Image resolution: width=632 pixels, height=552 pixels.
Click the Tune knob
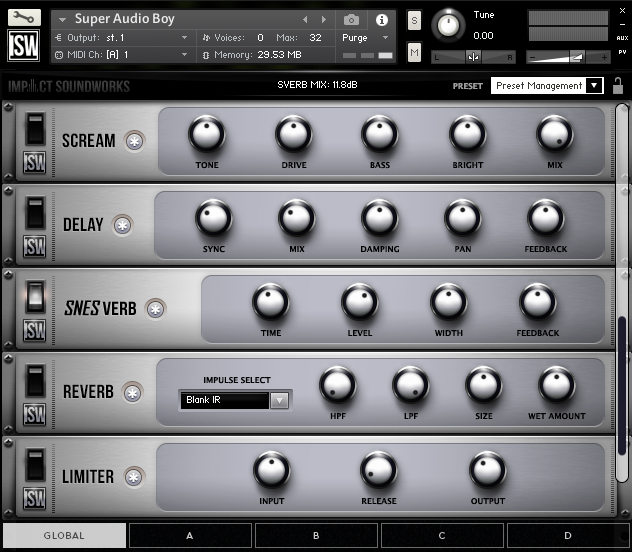pos(448,25)
